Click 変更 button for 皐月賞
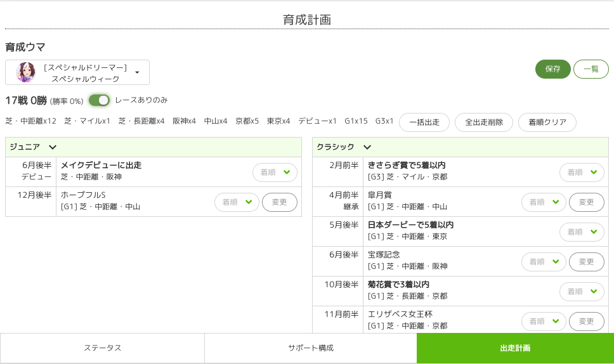 pyautogui.click(x=587, y=202)
